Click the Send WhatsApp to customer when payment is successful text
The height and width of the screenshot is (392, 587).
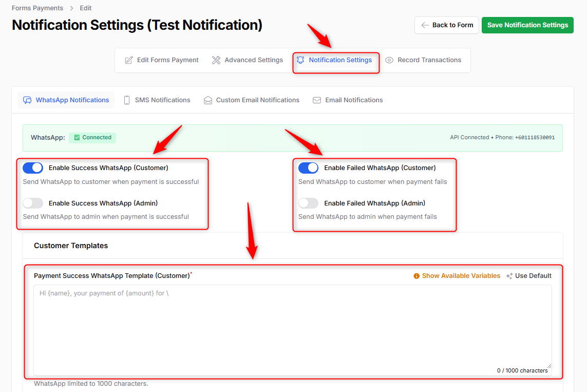tap(111, 182)
